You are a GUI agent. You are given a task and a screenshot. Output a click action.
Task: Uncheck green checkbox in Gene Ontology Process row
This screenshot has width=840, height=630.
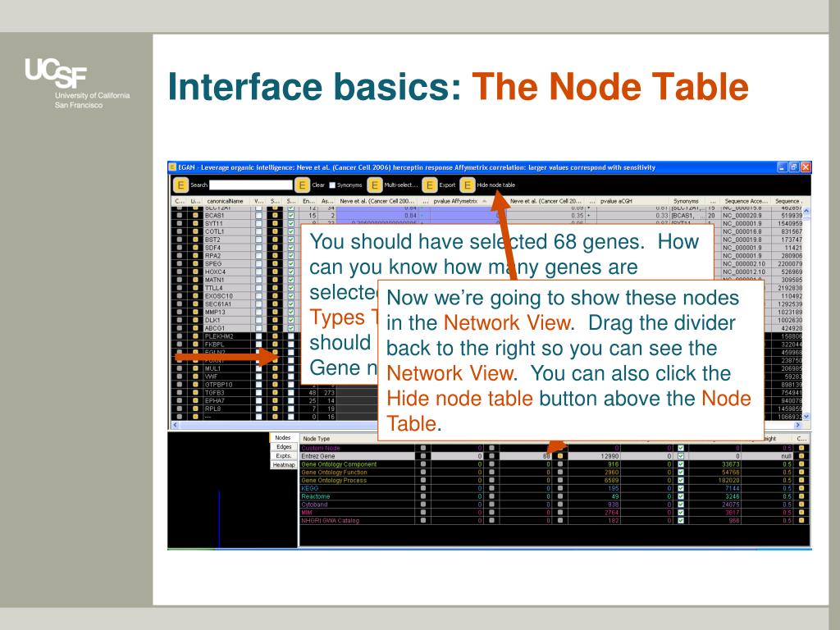tap(680, 480)
